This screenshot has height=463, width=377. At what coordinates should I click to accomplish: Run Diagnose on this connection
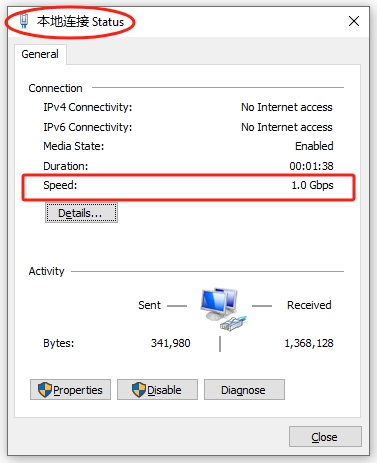point(244,389)
